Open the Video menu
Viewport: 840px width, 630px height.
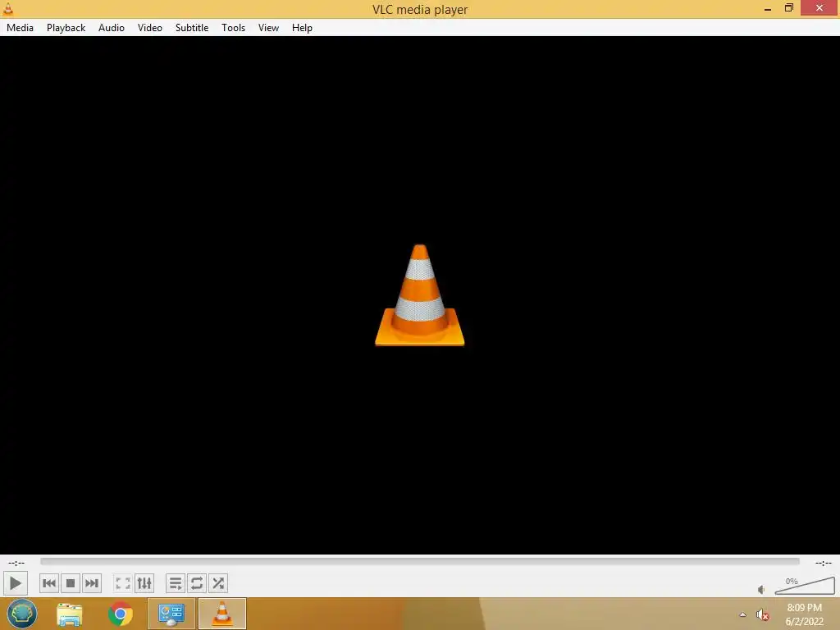pos(150,28)
